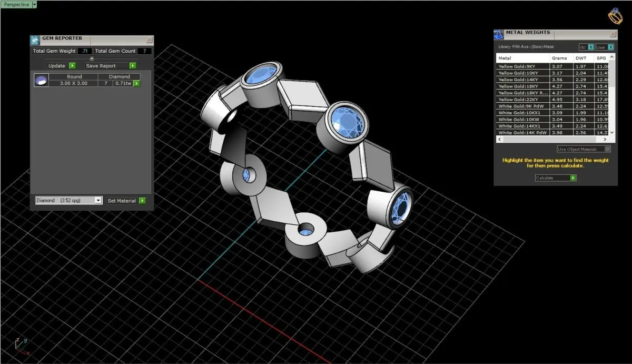This screenshot has height=364, width=632.
Task: Toggle the Use Object Materials option
Action: click(584, 149)
